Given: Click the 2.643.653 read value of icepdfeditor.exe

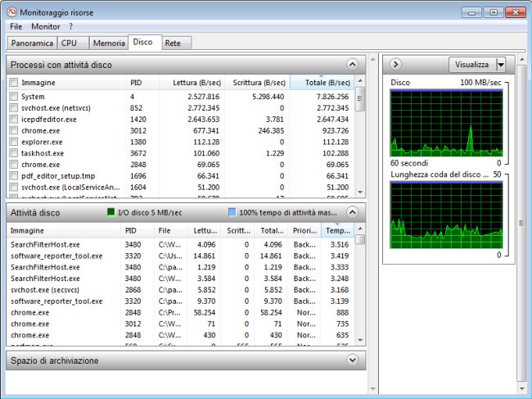Looking at the screenshot, I should (x=204, y=119).
